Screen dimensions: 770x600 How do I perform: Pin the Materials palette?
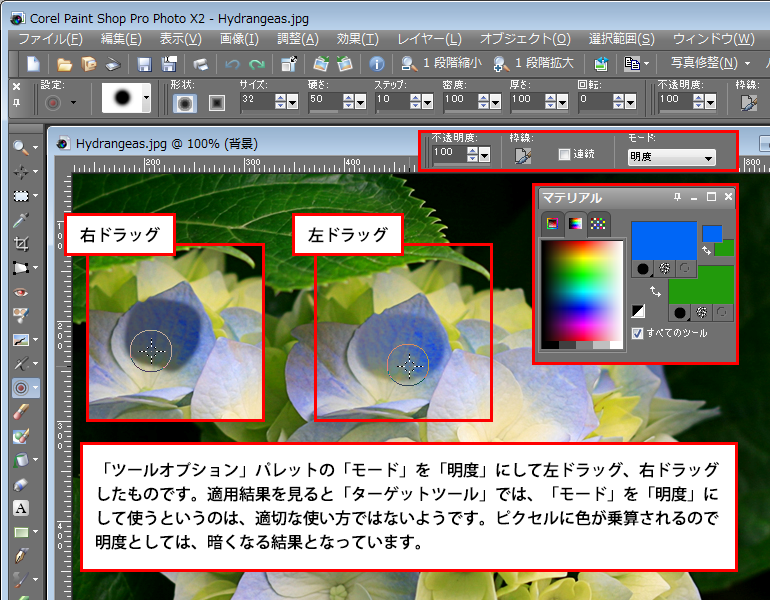678,197
